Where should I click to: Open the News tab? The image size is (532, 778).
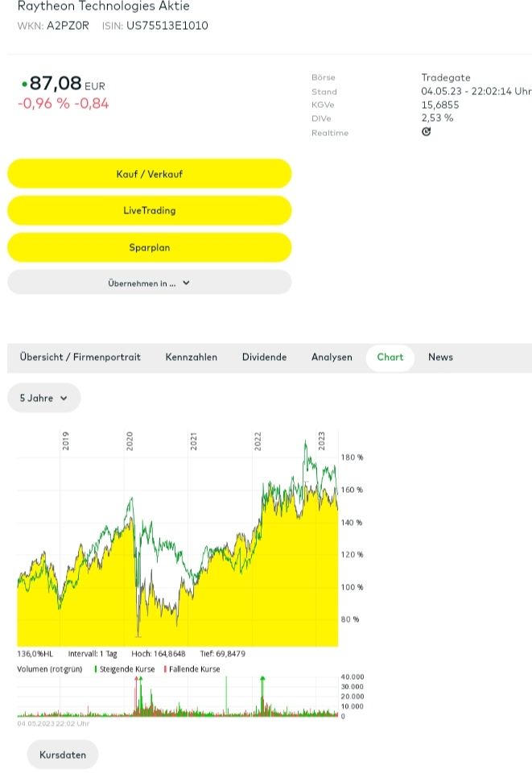pyautogui.click(x=440, y=357)
